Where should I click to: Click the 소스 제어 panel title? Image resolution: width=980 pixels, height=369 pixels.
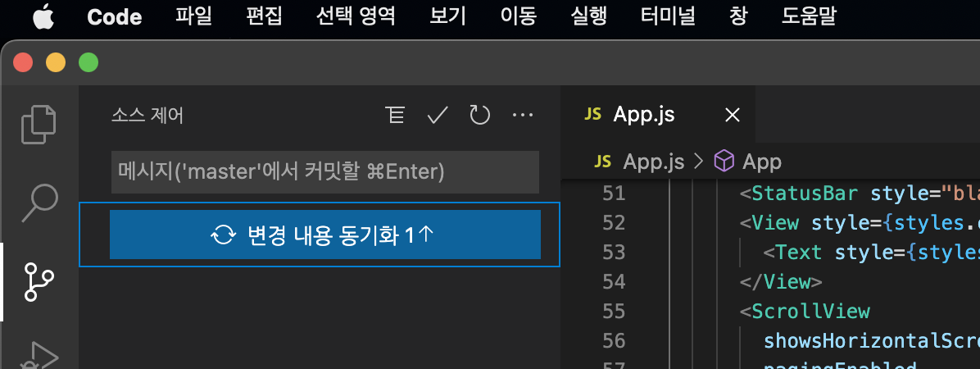click(x=147, y=116)
